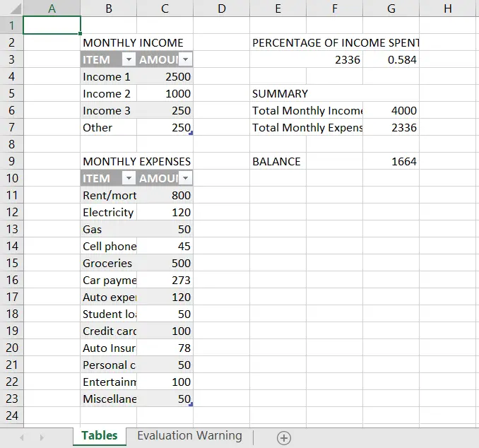Select column F header
This screenshot has width=479, height=448.
[x=334, y=8]
